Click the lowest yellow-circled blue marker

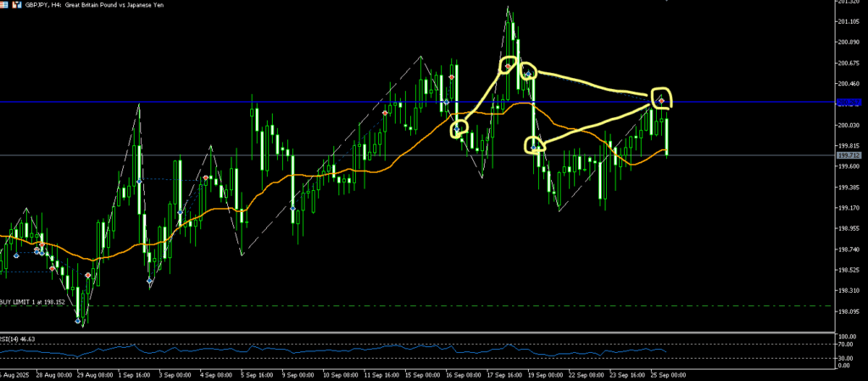(534, 147)
